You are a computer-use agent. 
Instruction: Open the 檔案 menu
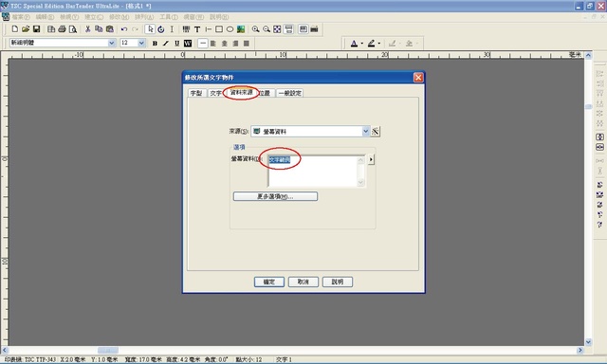tap(21, 17)
